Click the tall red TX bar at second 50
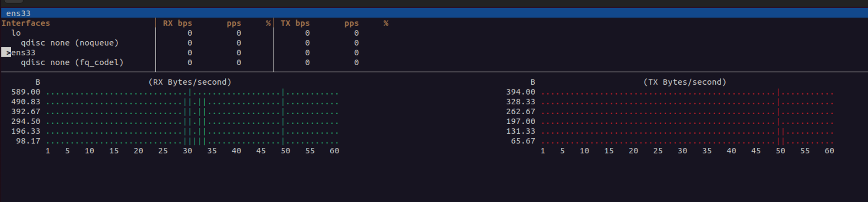 click(x=778, y=116)
